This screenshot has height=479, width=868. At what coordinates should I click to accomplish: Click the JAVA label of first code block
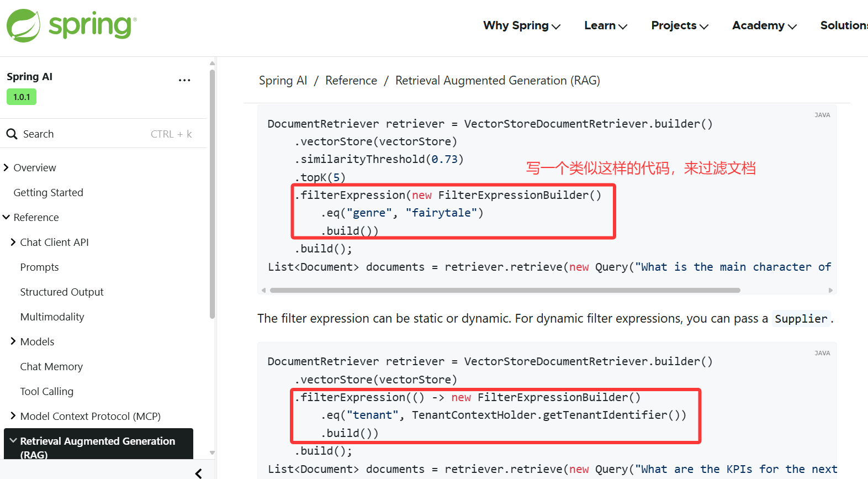[822, 115]
